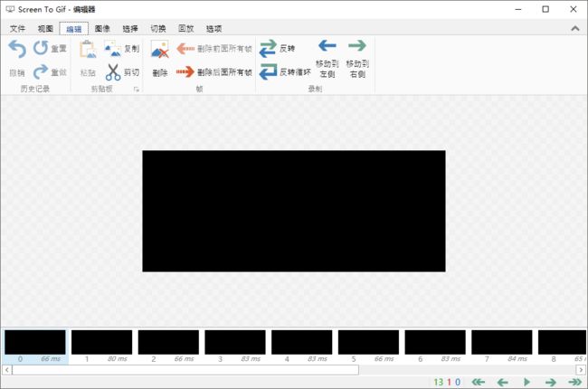Click the timeline scrollbar right arrow

pos(581,370)
